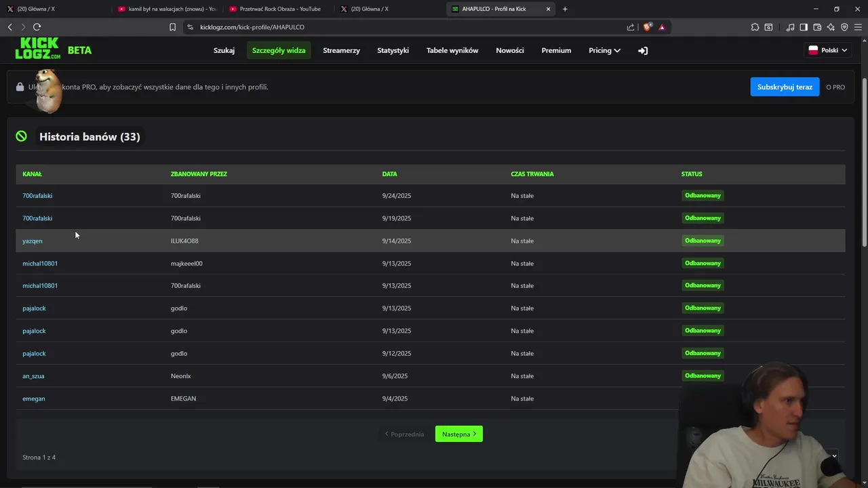Open the O PRO link
The width and height of the screenshot is (868, 488).
pos(835,87)
